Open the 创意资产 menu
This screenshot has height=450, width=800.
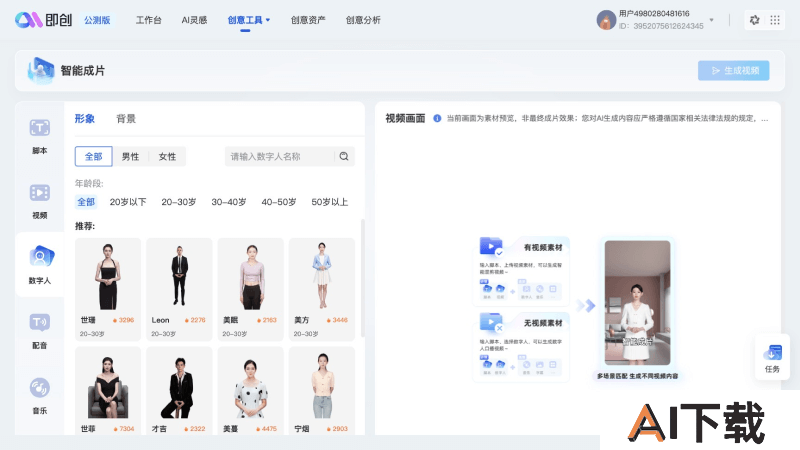(x=308, y=20)
